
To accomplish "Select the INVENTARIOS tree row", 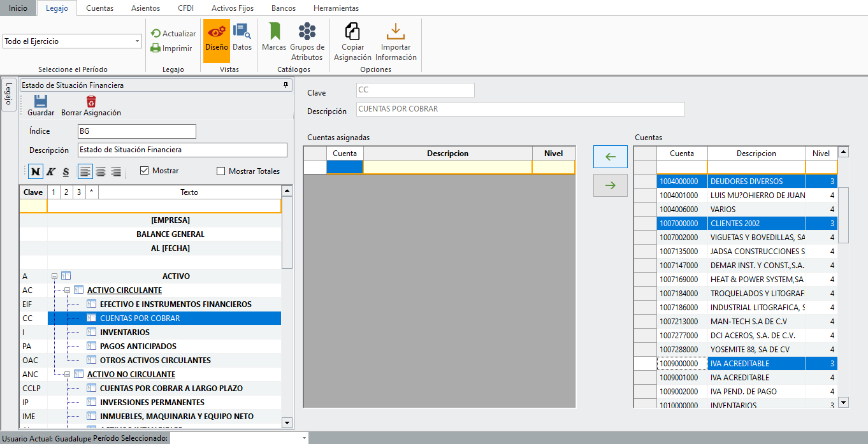I will coord(125,333).
